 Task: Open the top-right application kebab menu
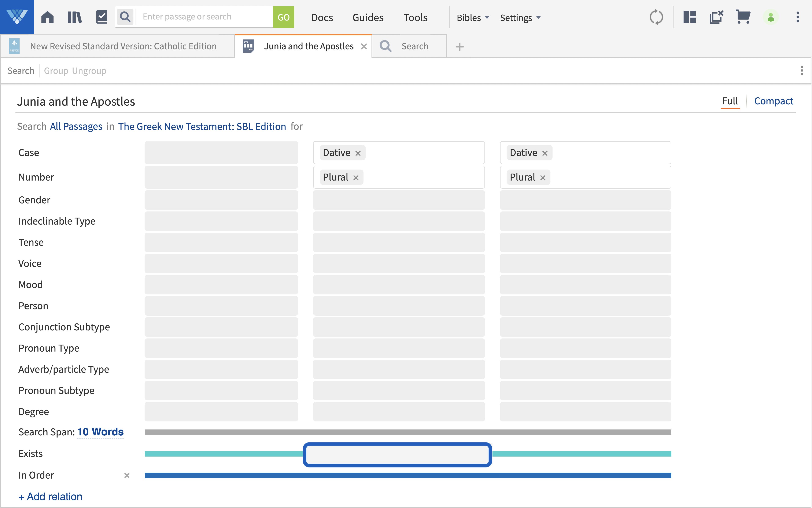(x=798, y=17)
